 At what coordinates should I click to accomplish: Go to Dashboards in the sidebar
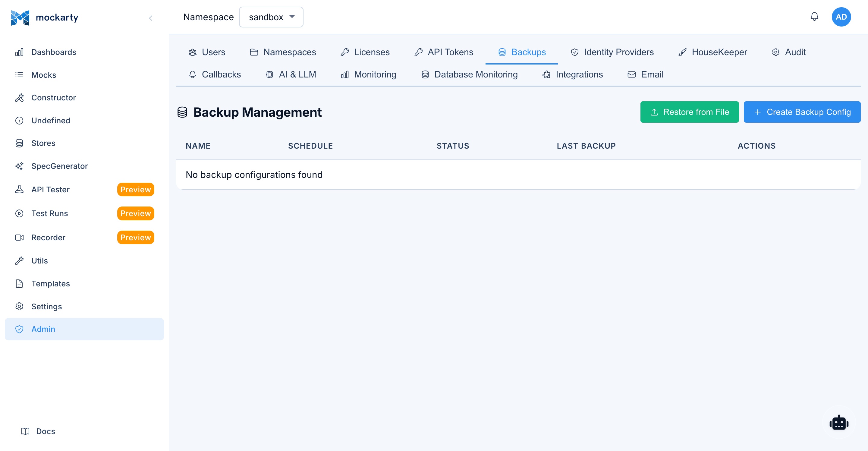click(x=84, y=52)
